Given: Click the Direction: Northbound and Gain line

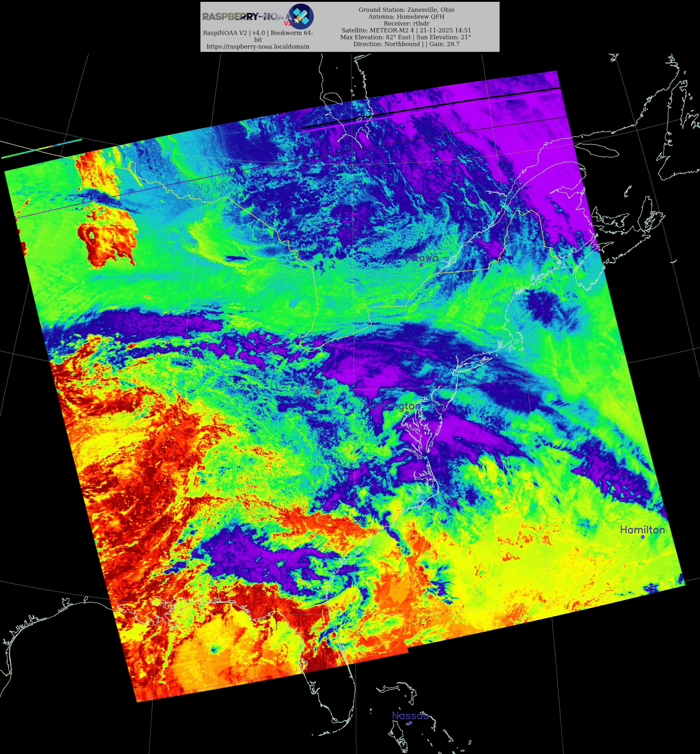Looking at the screenshot, I should click(x=406, y=44).
